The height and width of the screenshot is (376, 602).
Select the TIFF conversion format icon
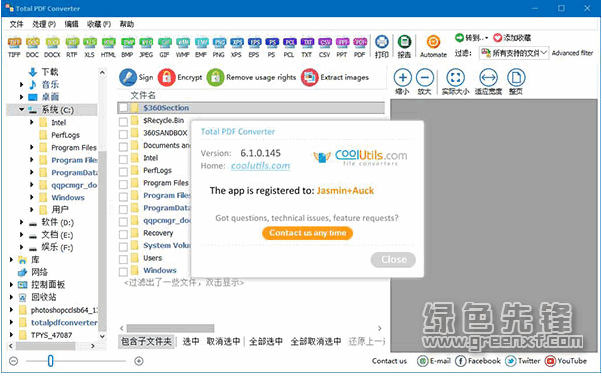click(x=14, y=43)
